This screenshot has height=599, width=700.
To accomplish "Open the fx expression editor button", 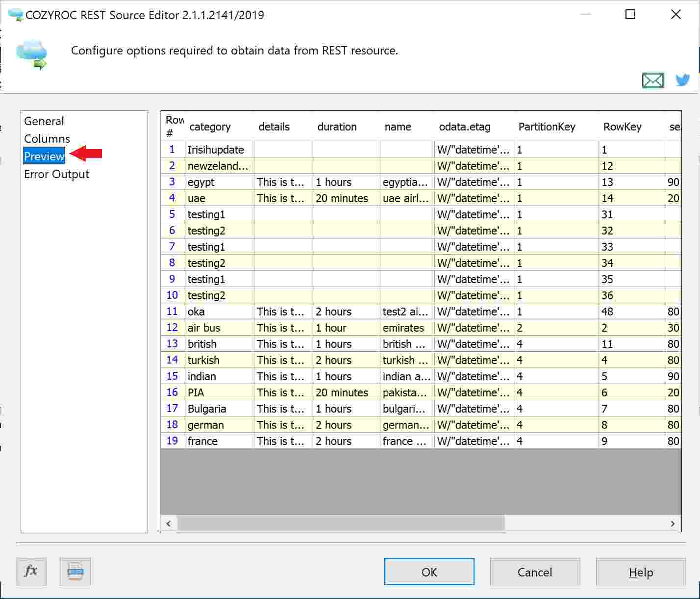I will tap(31, 571).
